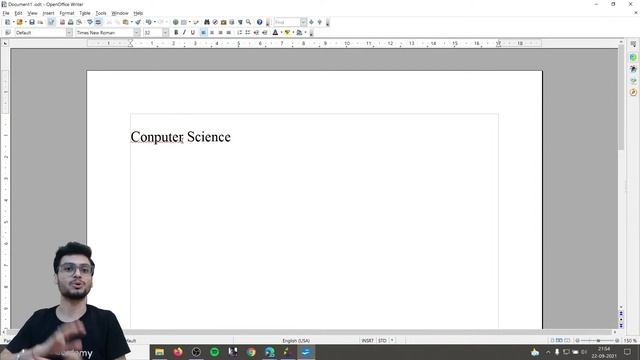The height and width of the screenshot is (360, 640).
Task: Open Page Preview icon
Action: (x=79, y=22)
